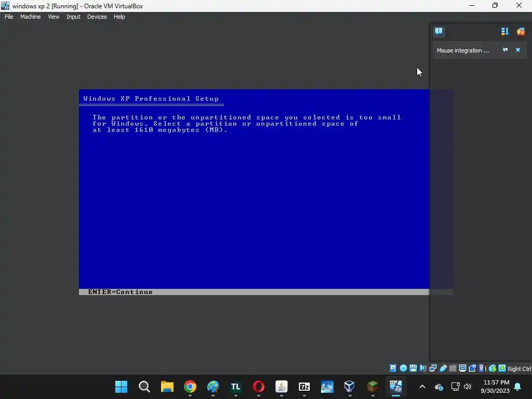Viewport: 532px width, 399px height.
Task: Click the floppy disk status icon
Action: (x=413, y=368)
